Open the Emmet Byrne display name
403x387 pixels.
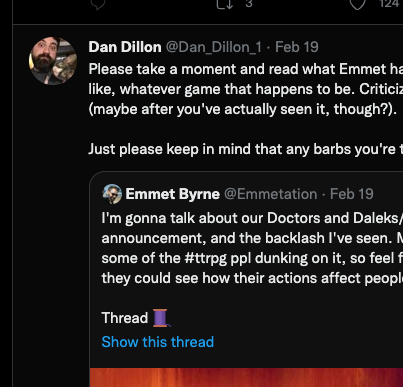click(173, 194)
